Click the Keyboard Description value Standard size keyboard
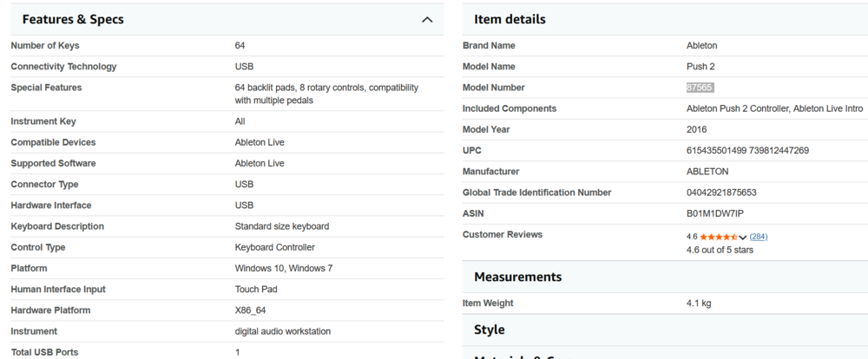This screenshot has height=359, width=868. click(282, 226)
